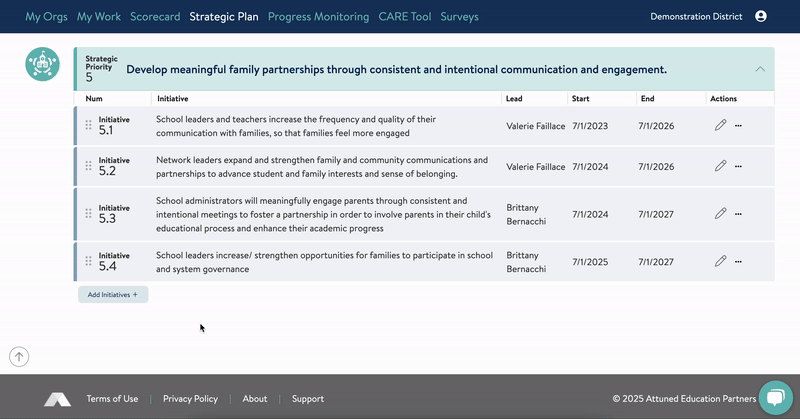This screenshot has height=419, width=800.
Task: Select the Initiative 5.2 row description
Action: [x=321, y=166]
